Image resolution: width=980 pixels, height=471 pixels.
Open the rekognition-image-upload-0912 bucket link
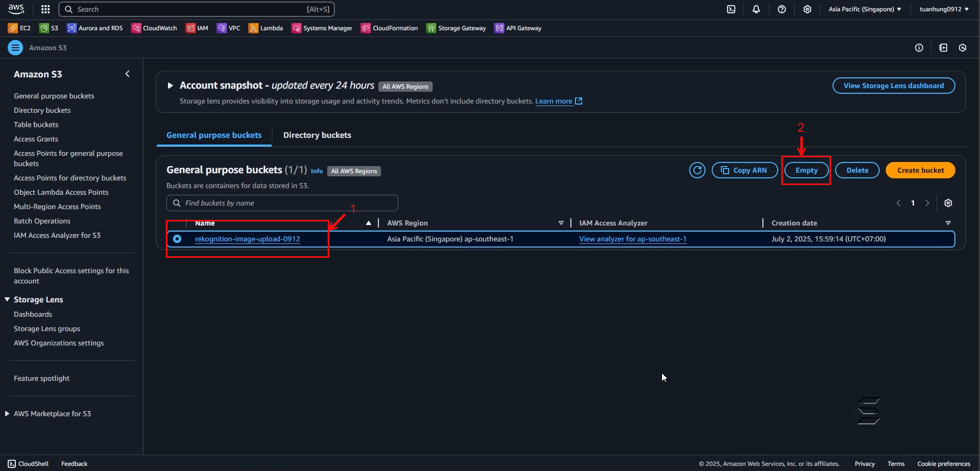[x=247, y=239]
